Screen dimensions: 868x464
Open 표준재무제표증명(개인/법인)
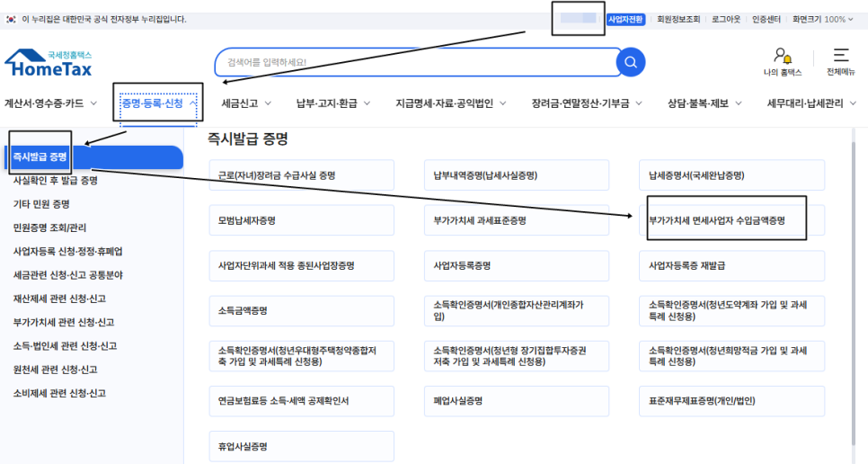pos(731,401)
